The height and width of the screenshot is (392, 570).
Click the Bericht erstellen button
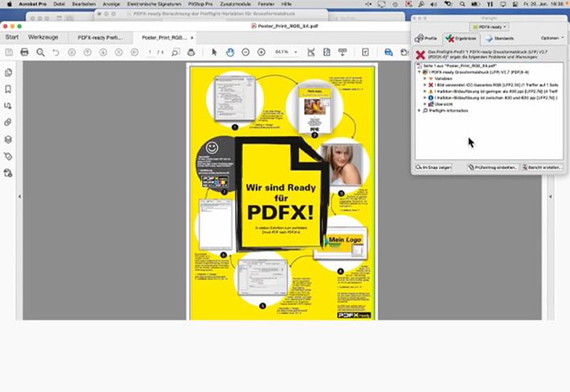(541, 167)
